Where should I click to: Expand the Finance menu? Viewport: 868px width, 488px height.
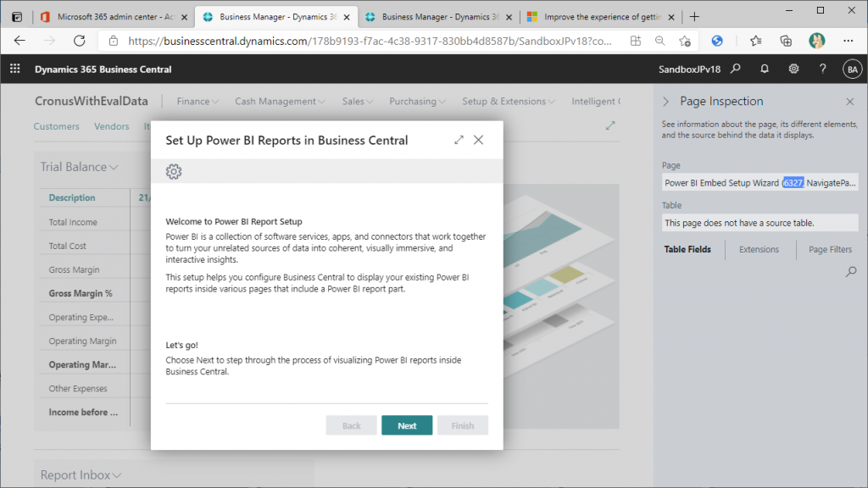point(198,102)
